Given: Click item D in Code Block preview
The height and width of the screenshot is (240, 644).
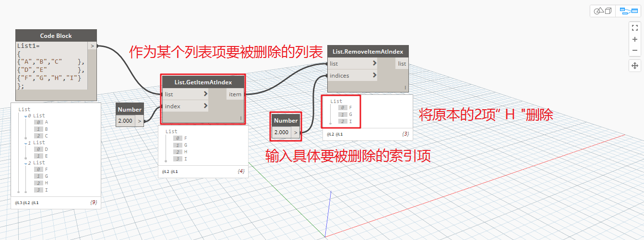Looking at the screenshot, I should point(46,149).
